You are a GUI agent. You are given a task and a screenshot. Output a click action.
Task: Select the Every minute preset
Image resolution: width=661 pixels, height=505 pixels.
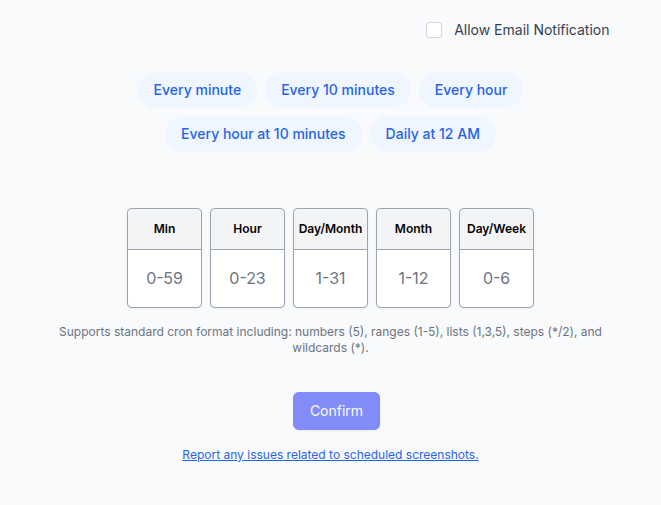(197, 90)
